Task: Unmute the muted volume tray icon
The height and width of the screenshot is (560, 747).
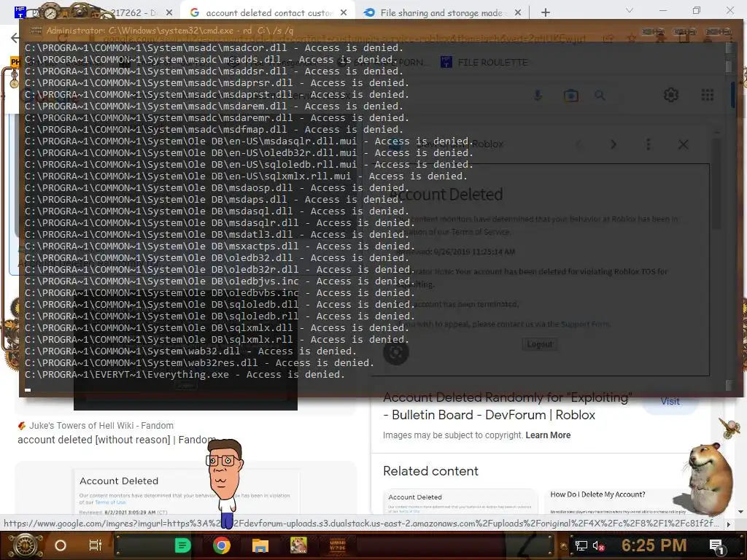Action: (x=597, y=545)
